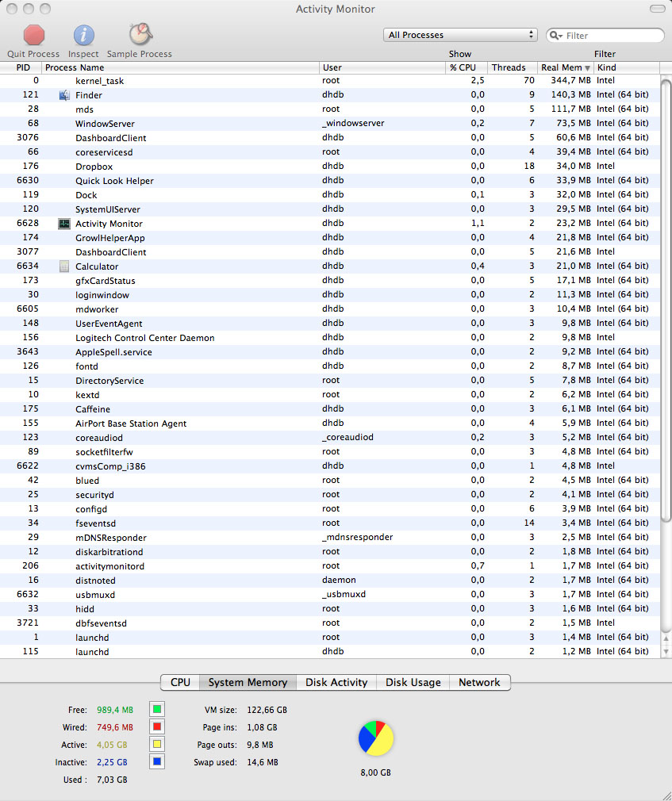Select the coreservicesd process
The height and width of the screenshot is (801, 672).
[329, 152]
